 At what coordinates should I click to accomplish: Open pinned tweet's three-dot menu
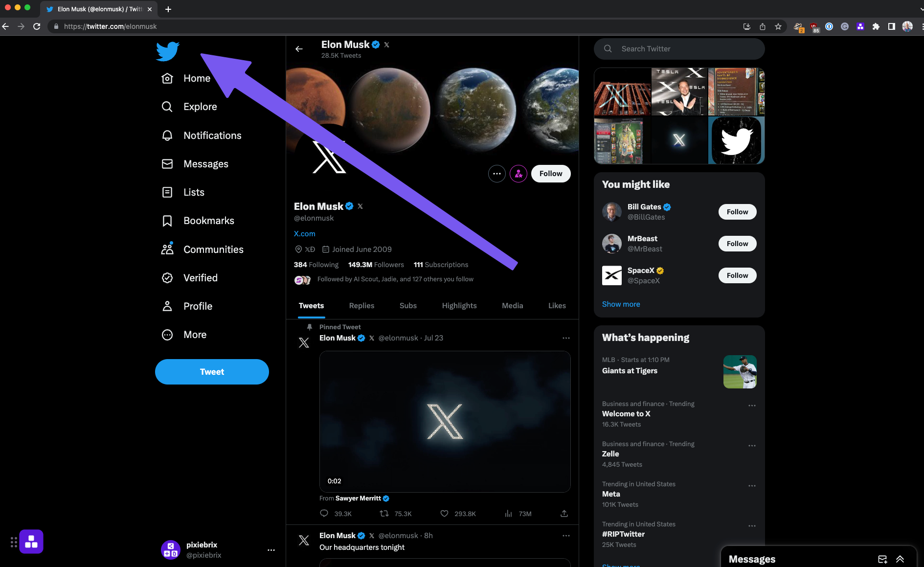(x=566, y=338)
